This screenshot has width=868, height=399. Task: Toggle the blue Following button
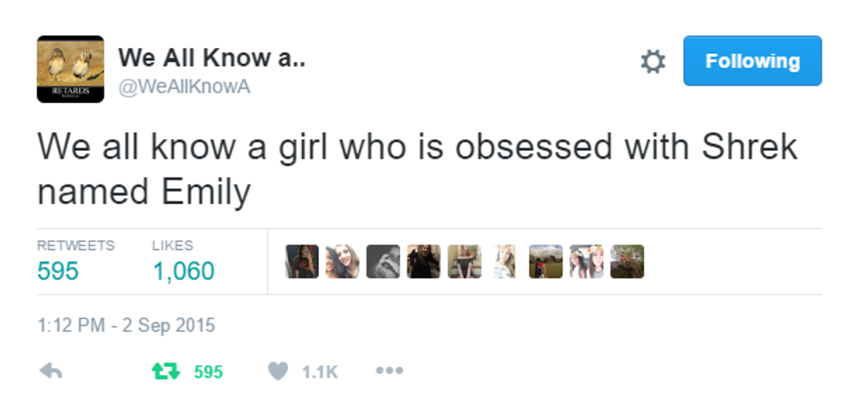click(752, 61)
